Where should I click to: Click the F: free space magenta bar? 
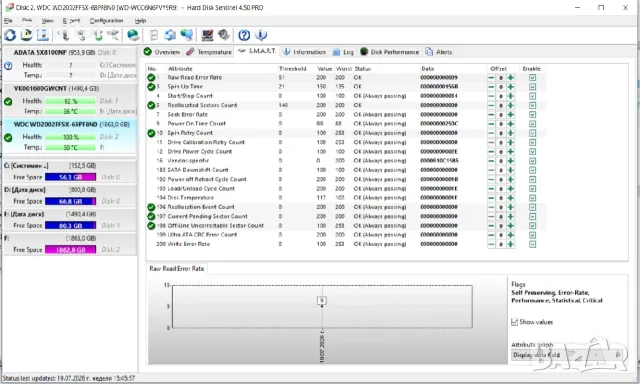[x=70, y=250]
